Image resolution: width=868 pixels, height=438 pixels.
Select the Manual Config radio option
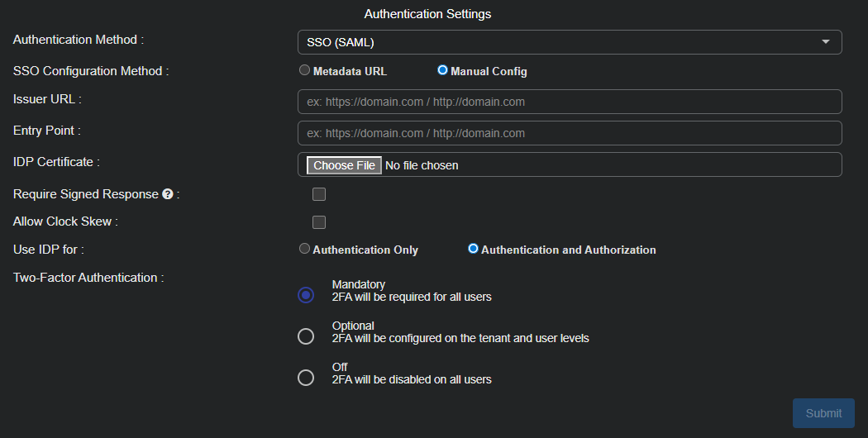(443, 71)
